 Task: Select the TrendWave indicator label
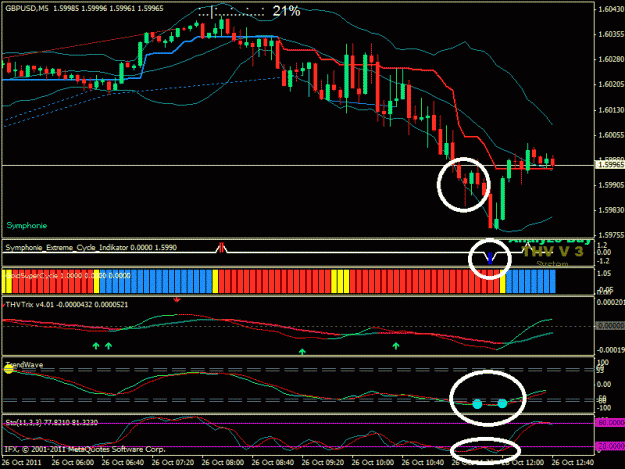[24, 365]
